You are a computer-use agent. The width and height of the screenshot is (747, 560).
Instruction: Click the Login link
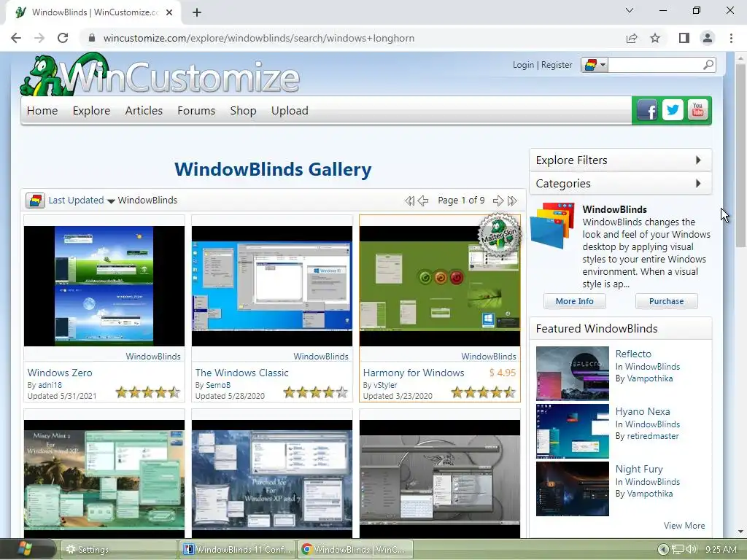[523, 65]
